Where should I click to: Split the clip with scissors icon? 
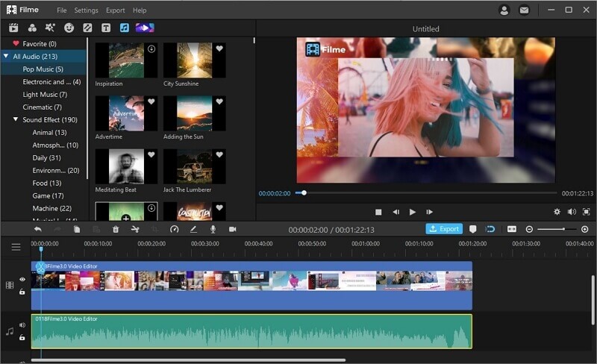(135, 229)
